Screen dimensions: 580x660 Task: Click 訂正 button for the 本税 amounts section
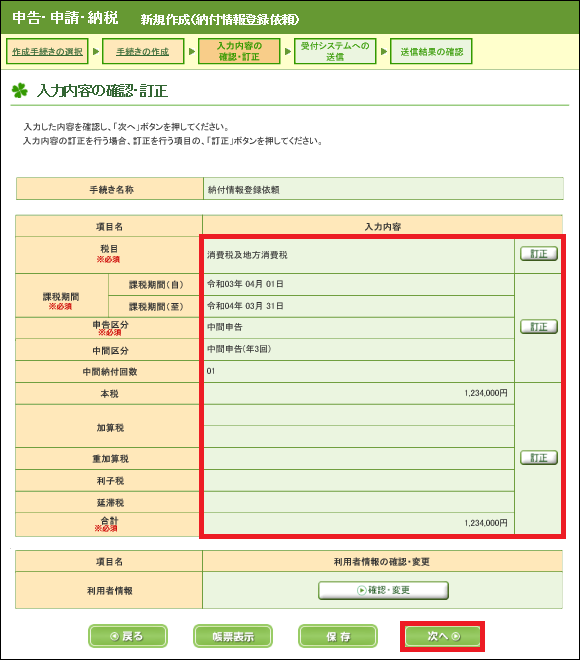(x=539, y=458)
